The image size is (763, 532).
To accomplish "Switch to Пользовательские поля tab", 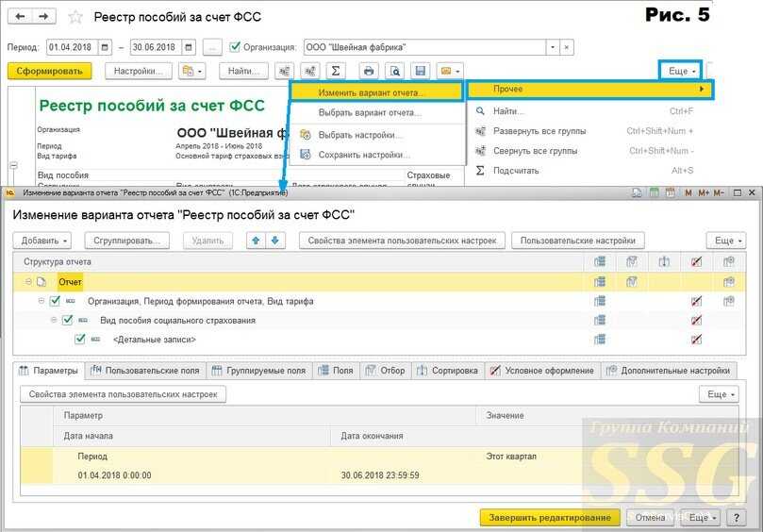I will [x=145, y=371].
